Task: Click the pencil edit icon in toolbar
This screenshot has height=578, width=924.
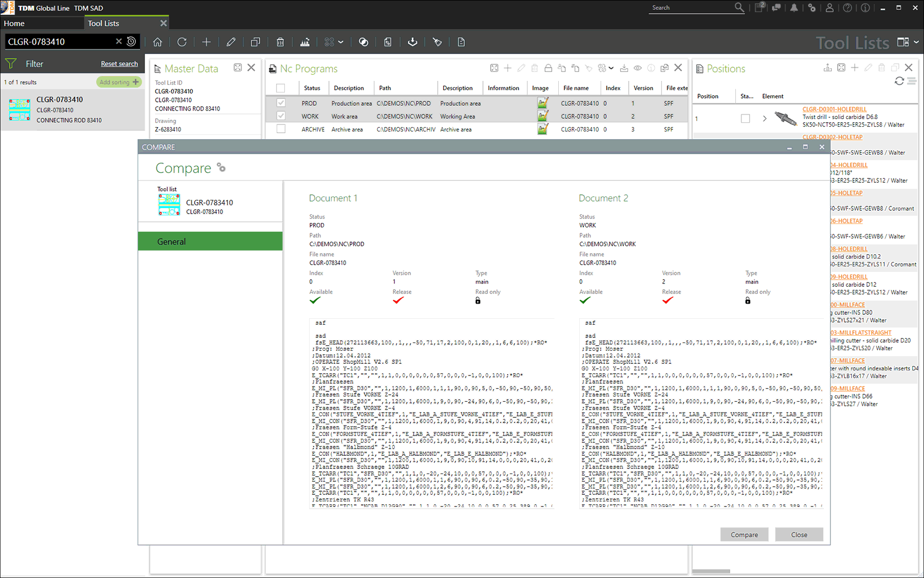Action: (x=231, y=42)
